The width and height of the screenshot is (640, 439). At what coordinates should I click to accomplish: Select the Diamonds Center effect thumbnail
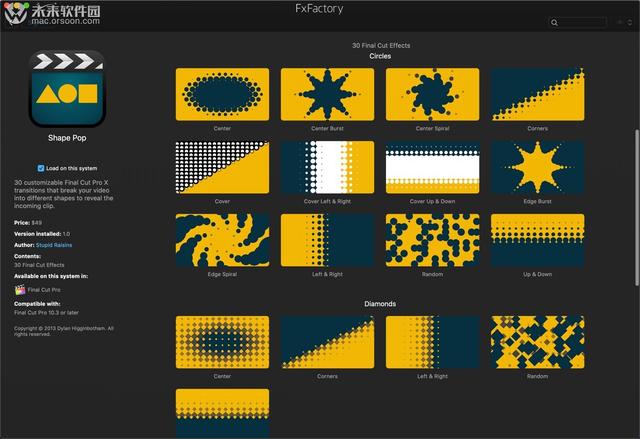tap(222, 342)
